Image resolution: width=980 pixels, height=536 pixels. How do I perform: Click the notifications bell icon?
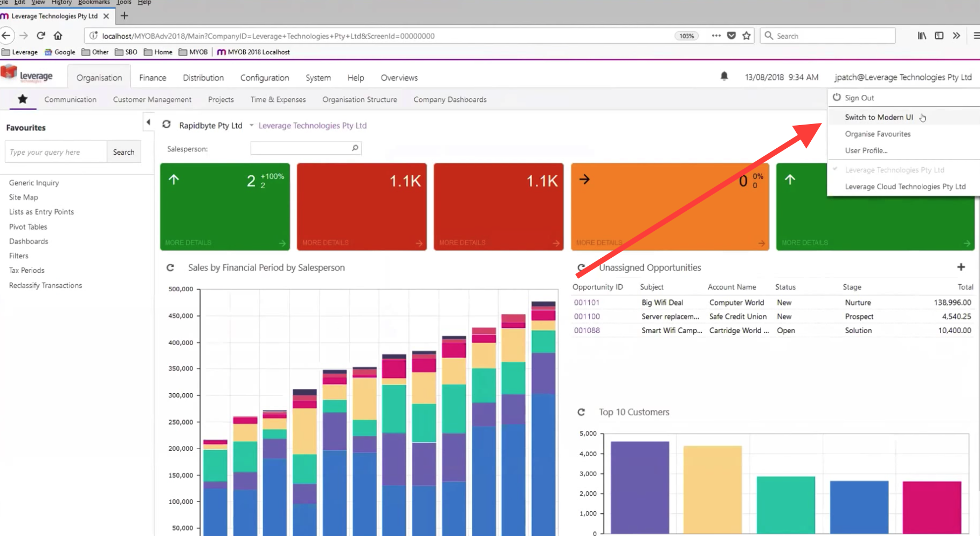click(x=724, y=76)
